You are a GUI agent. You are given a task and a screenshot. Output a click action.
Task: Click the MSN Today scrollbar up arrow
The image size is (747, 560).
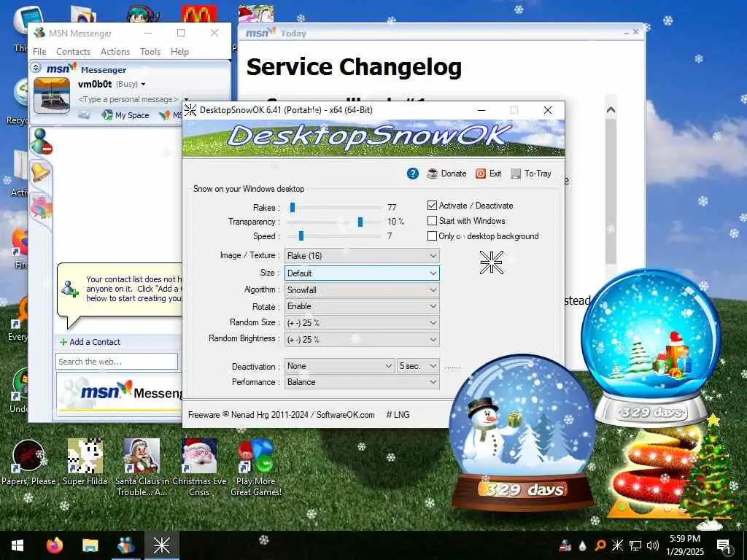tap(611, 110)
